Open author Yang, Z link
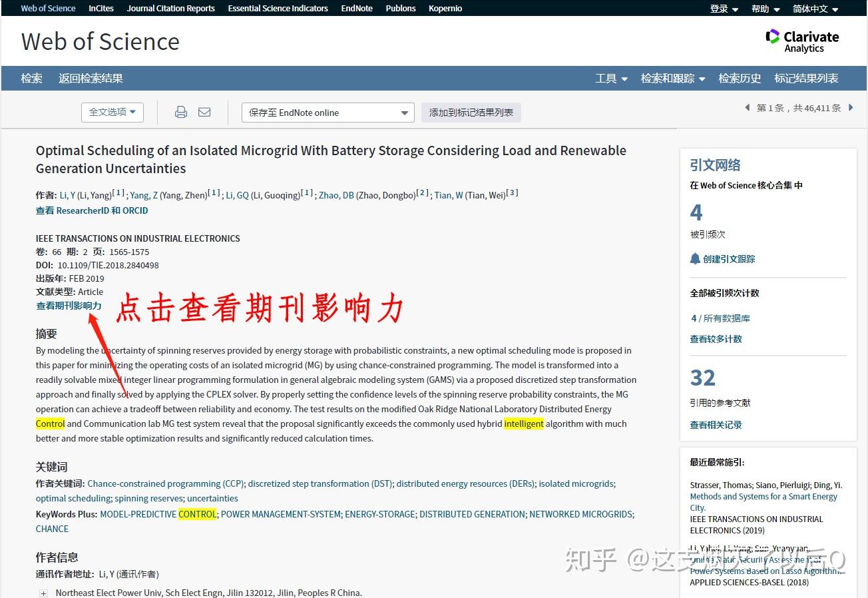This screenshot has height=598, width=868. (x=144, y=195)
